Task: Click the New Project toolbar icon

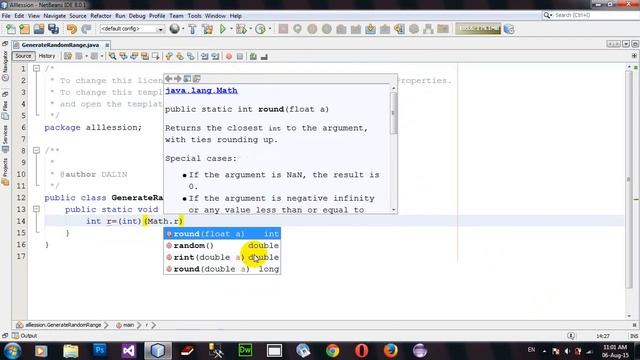Action: (x=24, y=29)
